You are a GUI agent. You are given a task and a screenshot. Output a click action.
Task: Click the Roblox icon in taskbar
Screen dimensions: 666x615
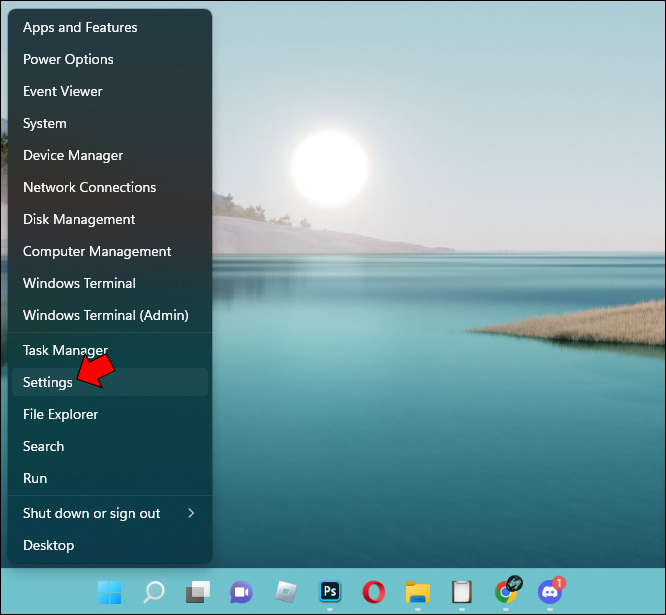[286, 592]
